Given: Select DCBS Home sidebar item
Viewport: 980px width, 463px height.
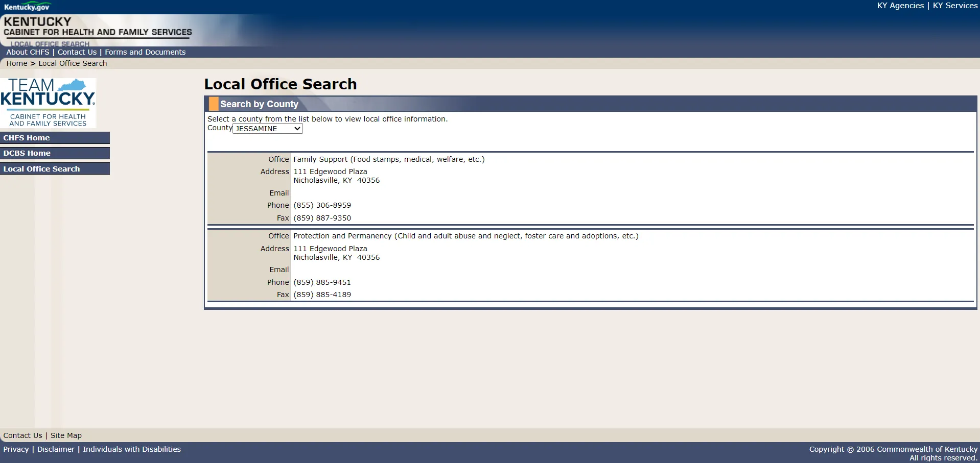Looking at the screenshot, I should tap(55, 153).
